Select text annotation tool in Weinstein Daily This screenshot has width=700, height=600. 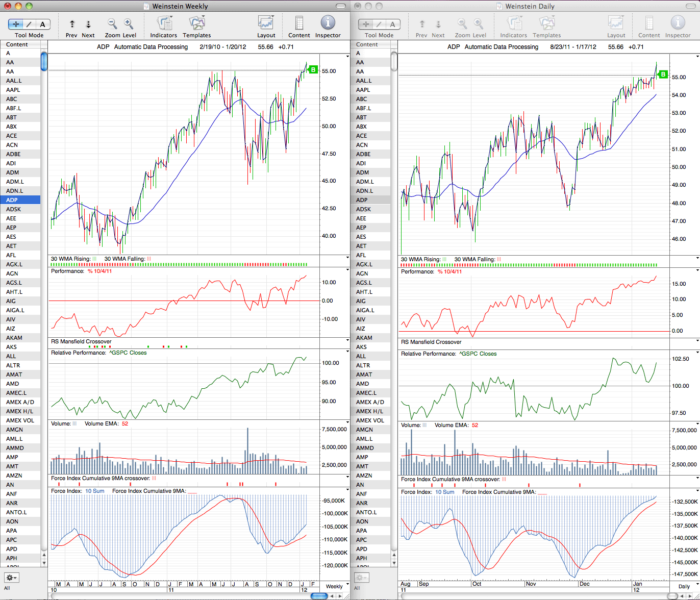(x=393, y=24)
